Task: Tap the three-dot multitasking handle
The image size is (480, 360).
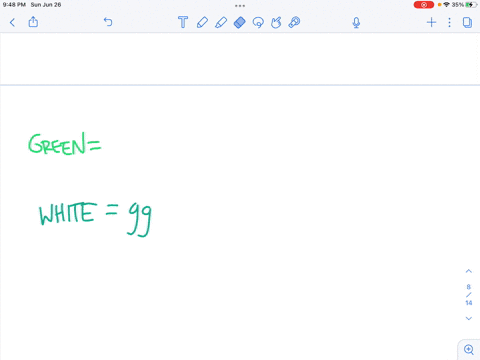Action: 240,6
